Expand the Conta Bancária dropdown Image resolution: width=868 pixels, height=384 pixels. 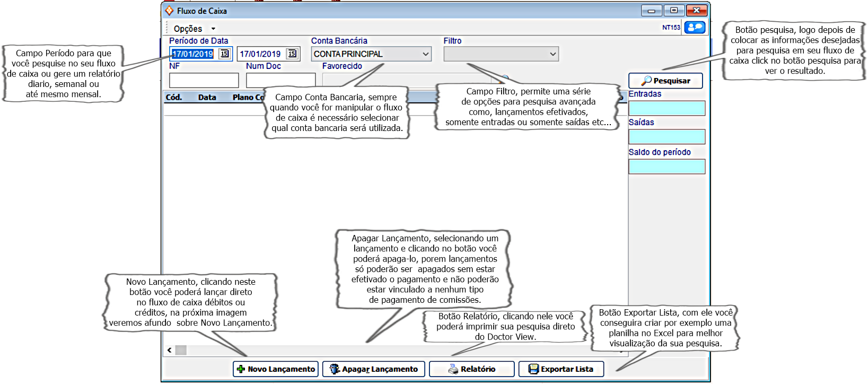point(425,54)
